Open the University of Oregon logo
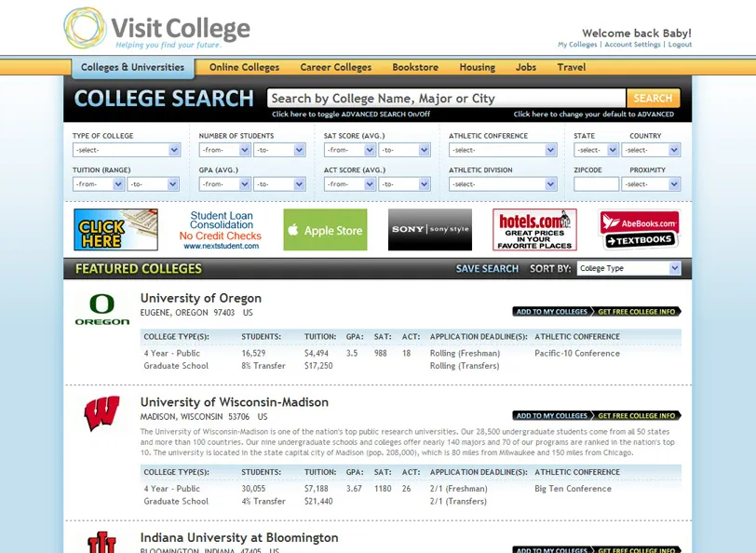This screenshot has width=756, height=553. pos(102,309)
